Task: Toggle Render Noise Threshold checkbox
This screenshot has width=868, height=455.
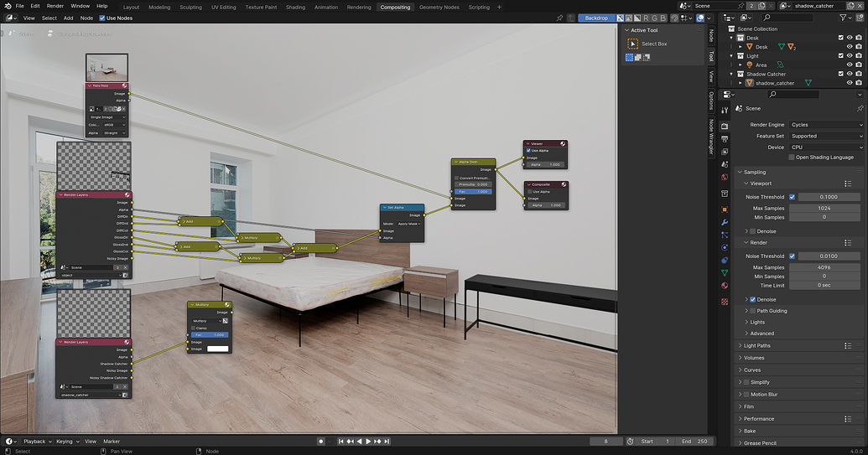Action: (793, 256)
